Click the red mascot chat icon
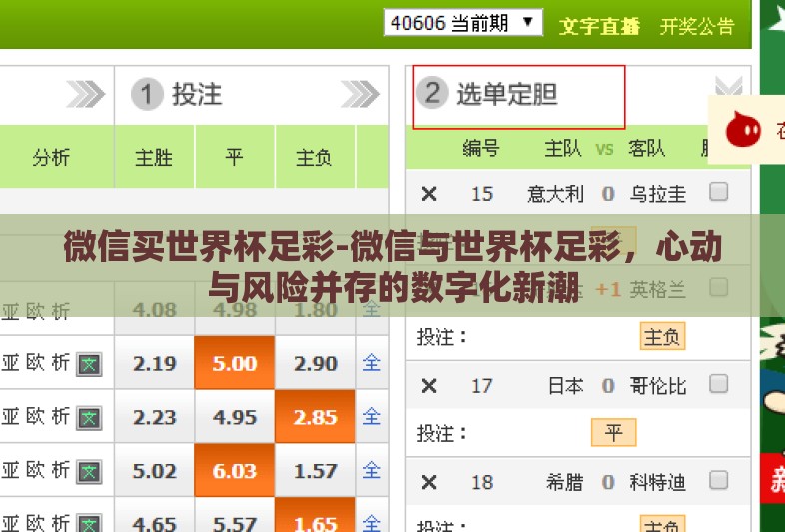The width and height of the screenshot is (785, 532). pyautogui.click(x=743, y=129)
